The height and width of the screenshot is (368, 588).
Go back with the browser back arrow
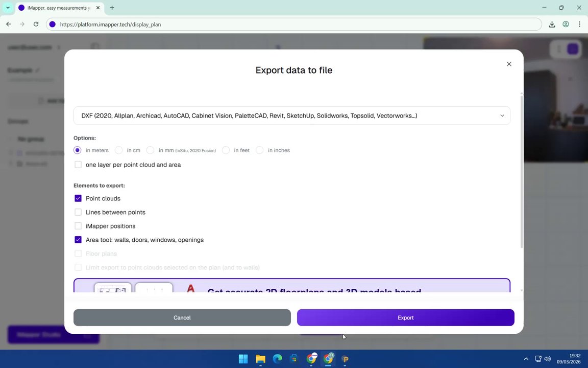[8, 24]
